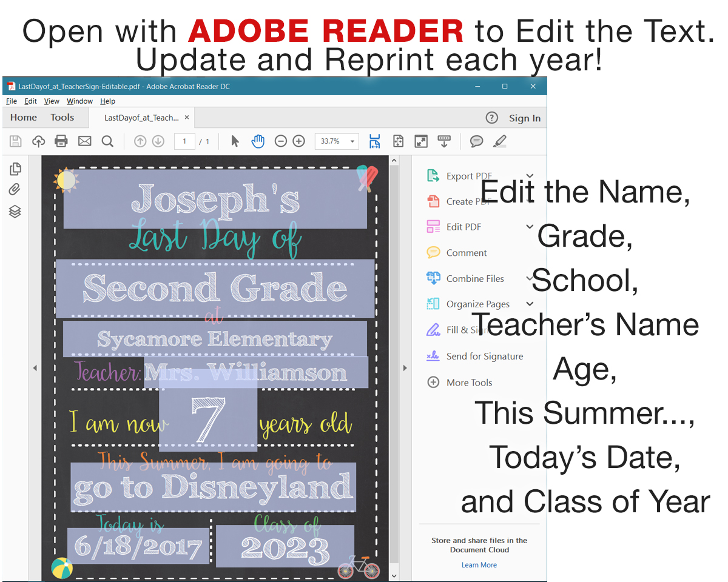Open the Window menu

click(79, 101)
